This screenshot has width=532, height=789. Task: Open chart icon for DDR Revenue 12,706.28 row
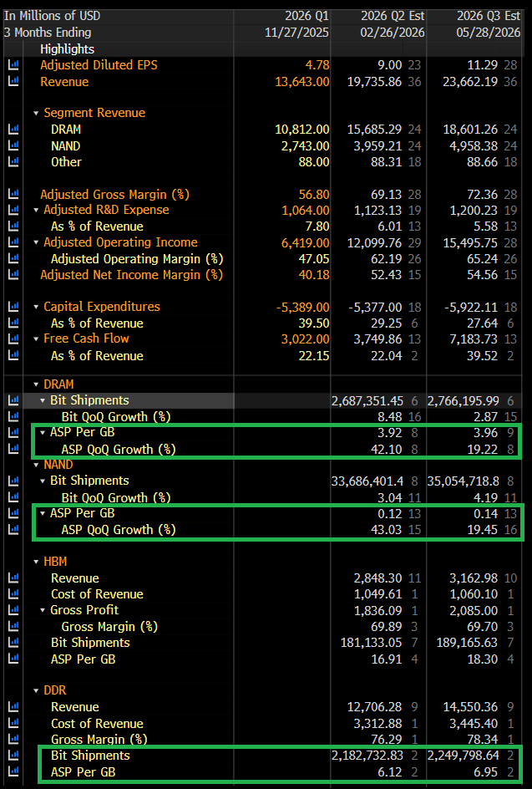(x=13, y=707)
